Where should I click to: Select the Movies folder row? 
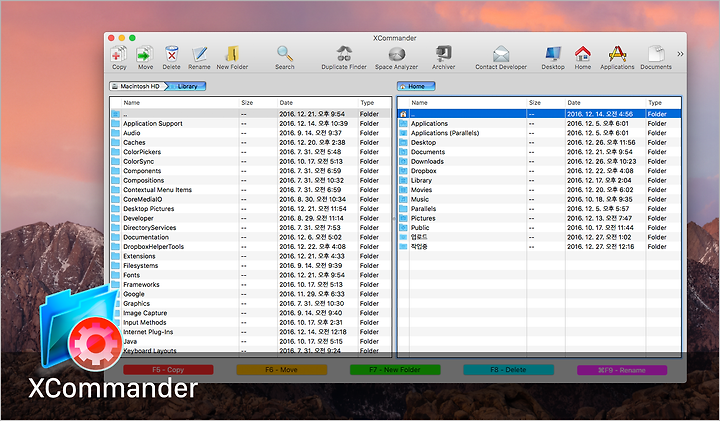tap(540, 190)
